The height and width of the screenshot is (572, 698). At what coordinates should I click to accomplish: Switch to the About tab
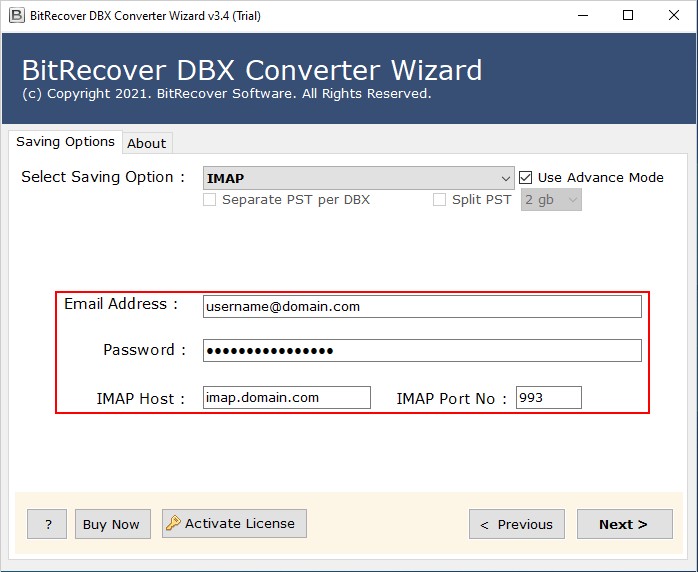(x=146, y=143)
